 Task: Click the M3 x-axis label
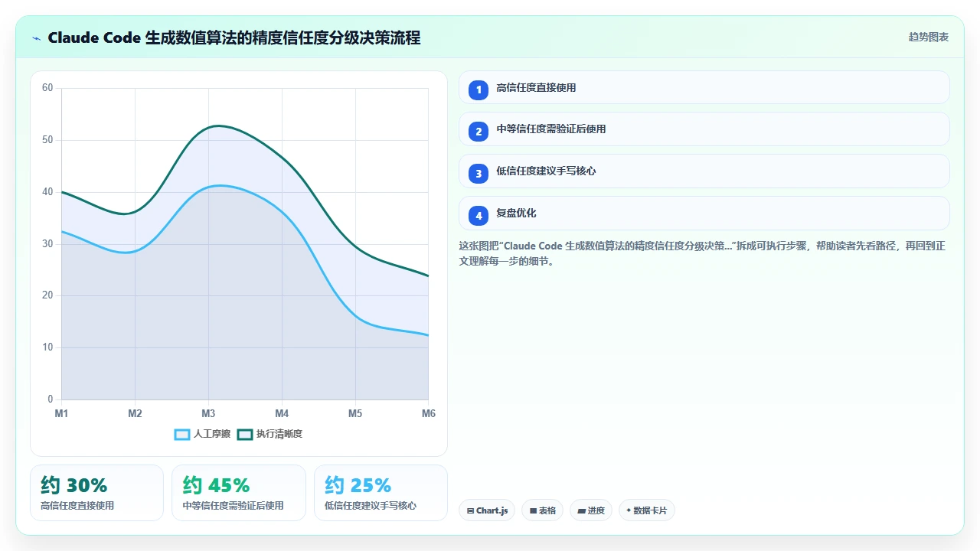(x=208, y=413)
